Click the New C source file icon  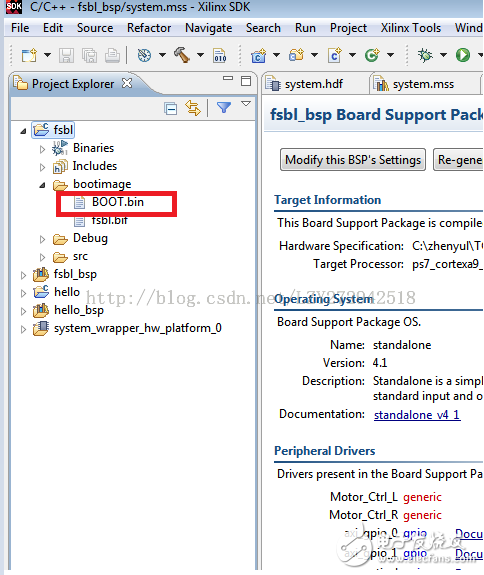point(334,55)
